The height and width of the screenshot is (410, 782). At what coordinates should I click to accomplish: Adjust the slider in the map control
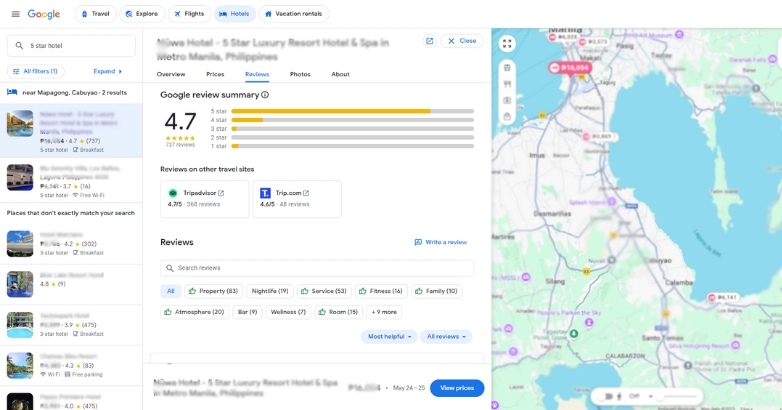pos(677,397)
